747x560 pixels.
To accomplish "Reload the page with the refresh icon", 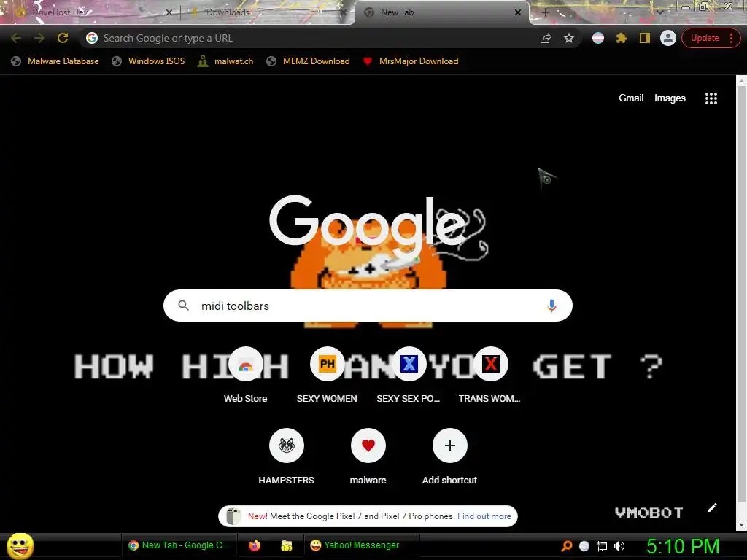I will click(63, 38).
